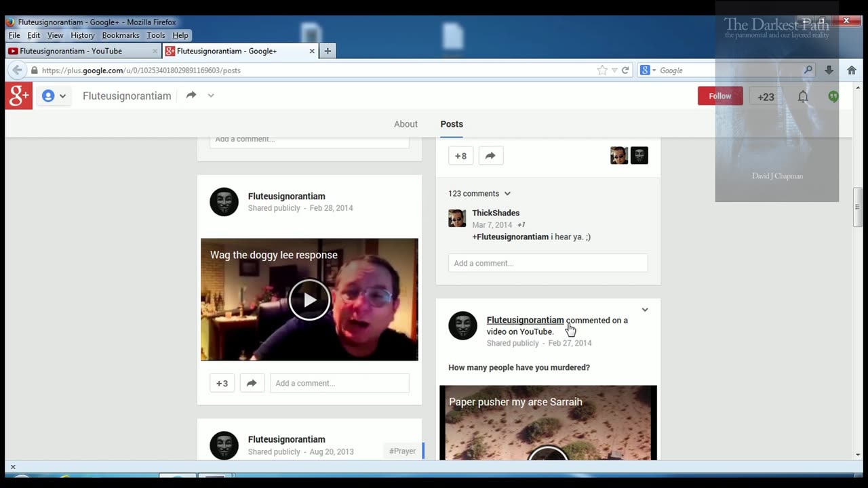Open Fluteusignorantiam link on YouTube comment post

[525, 320]
